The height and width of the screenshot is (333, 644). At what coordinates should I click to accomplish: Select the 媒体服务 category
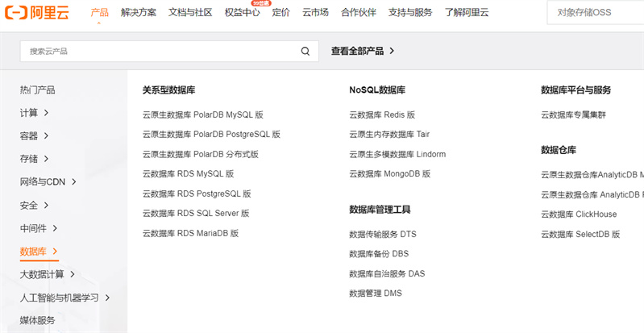point(37,320)
